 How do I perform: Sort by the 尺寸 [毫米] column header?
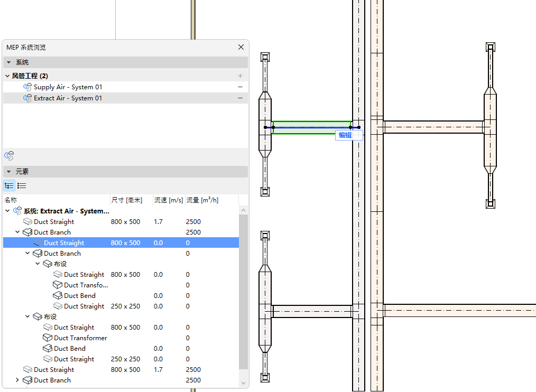(x=126, y=200)
